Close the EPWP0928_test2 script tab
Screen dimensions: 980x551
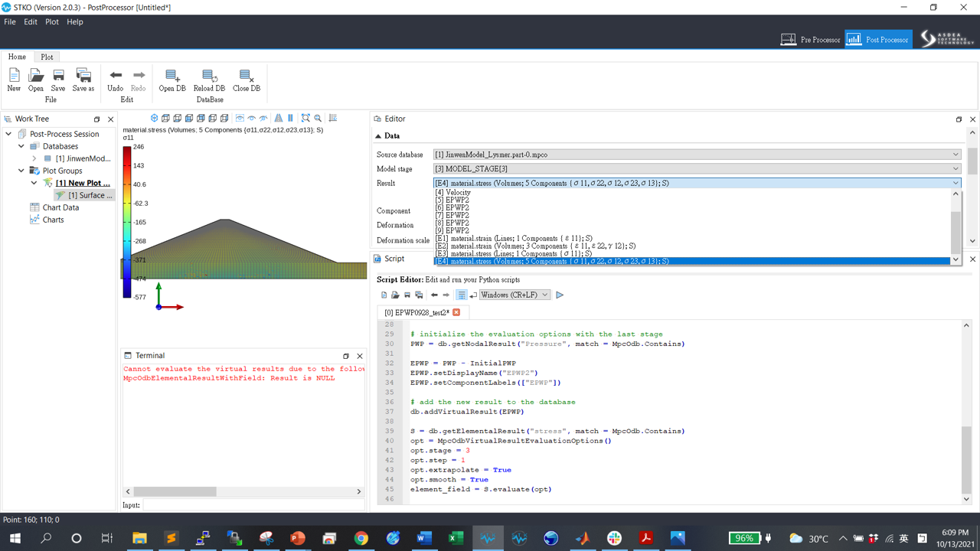(456, 312)
